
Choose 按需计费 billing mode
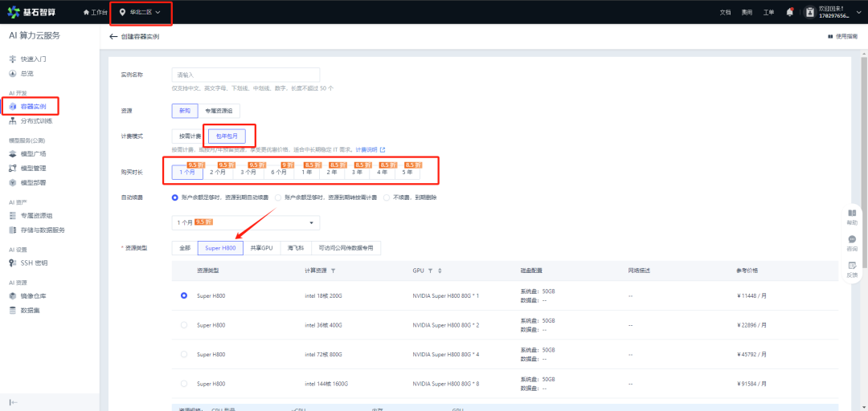coord(190,136)
